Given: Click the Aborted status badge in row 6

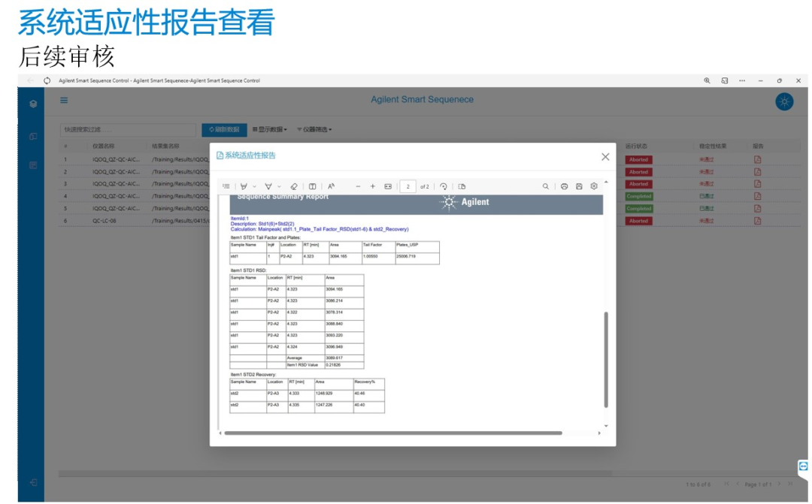Looking at the screenshot, I should click(x=638, y=221).
